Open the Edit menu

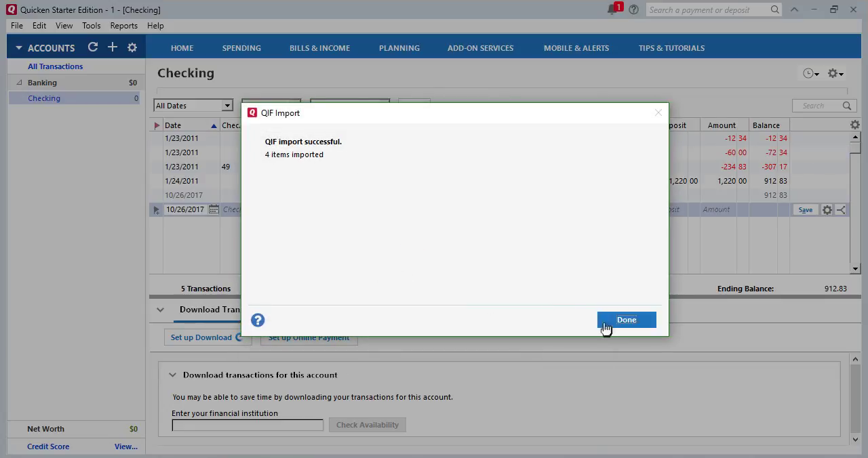pos(39,26)
